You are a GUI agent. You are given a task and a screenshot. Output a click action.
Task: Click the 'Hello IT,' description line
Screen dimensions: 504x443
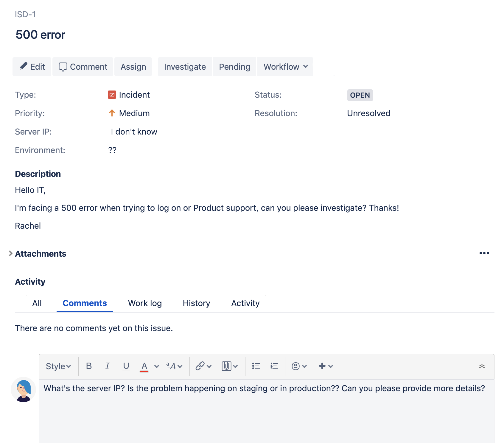point(30,190)
